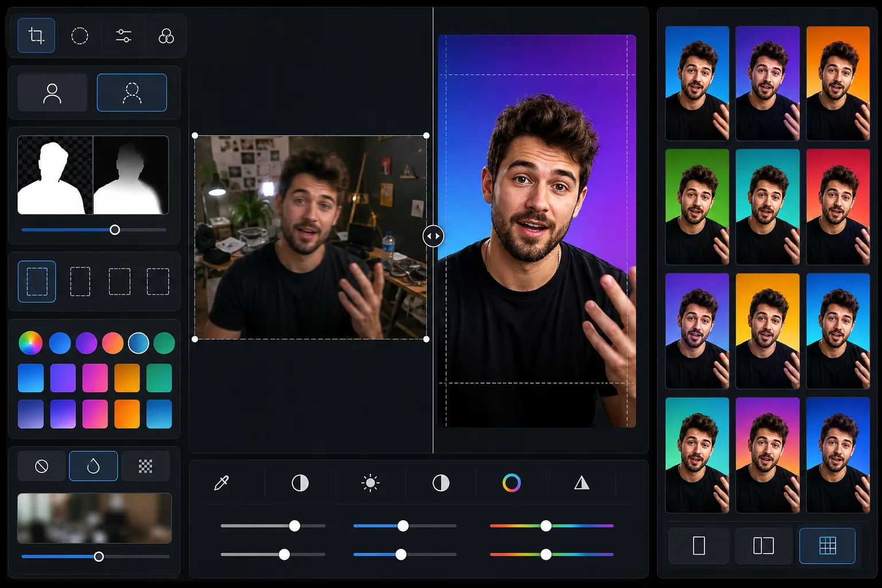Pick the outlined blue circle swatch

138,343
